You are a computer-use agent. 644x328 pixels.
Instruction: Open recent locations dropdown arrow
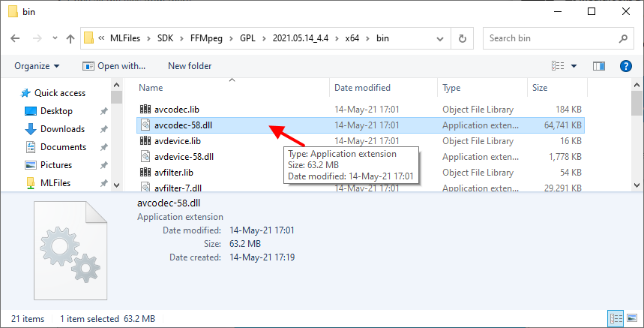click(x=55, y=38)
